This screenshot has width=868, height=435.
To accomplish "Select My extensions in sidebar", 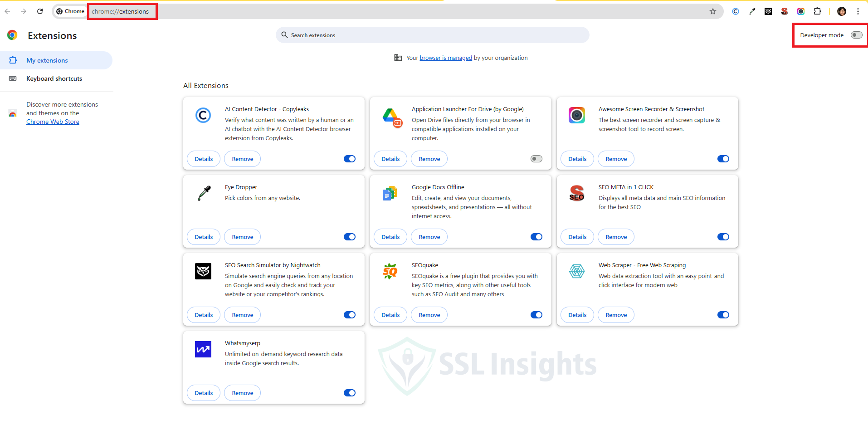I will 47,60.
